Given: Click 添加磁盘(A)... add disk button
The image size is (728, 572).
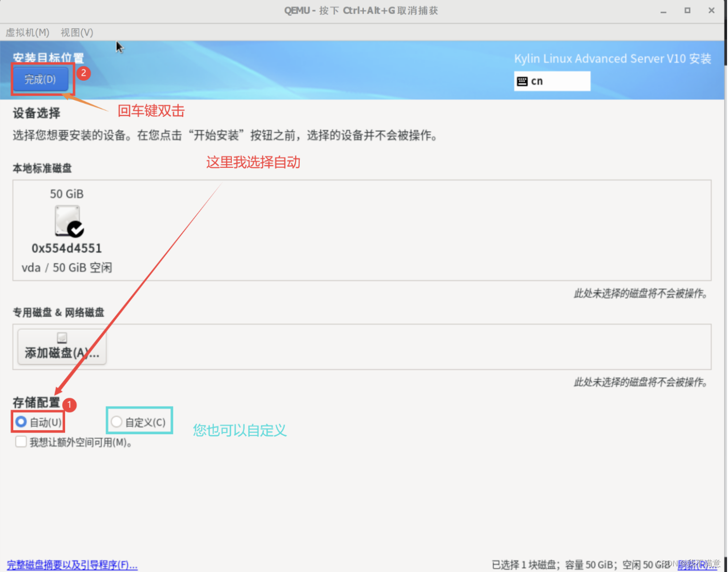Looking at the screenshot, I should (62, 347).
